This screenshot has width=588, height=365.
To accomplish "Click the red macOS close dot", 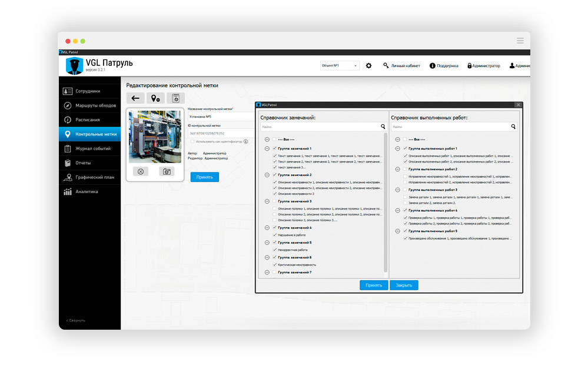I will 68,41.
